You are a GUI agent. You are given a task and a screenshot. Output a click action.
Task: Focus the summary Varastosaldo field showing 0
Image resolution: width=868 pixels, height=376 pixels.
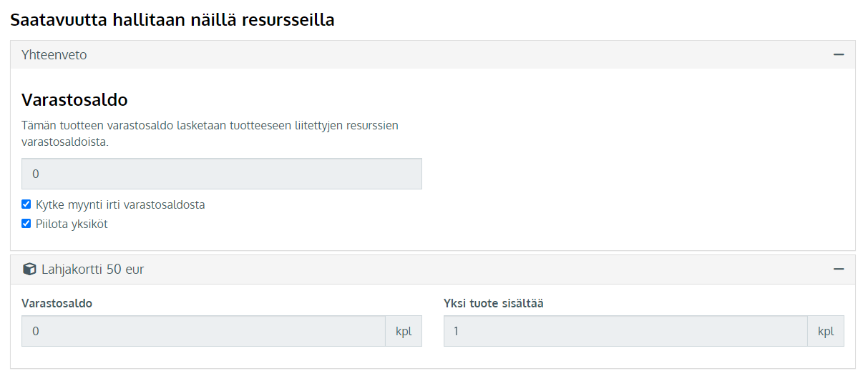coord(222,174)
